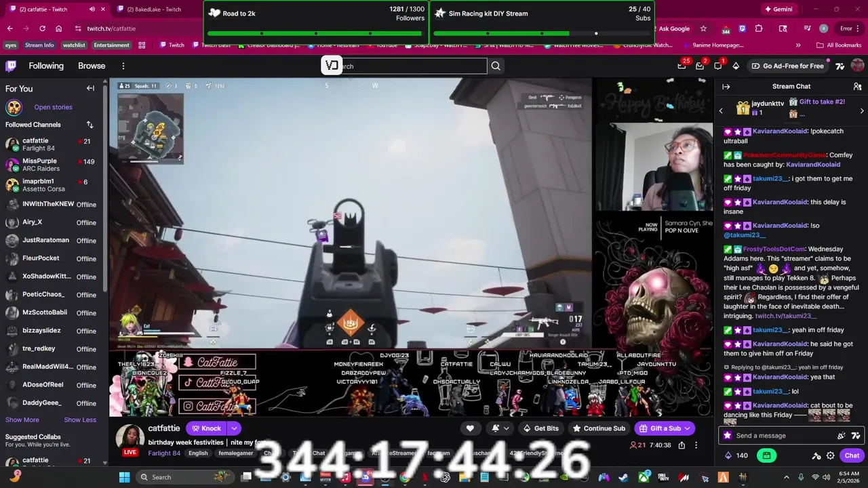Image resolution: width=868 pixels, height=488 pixels.
Task: Sort the Followed Channels list
Action: (90, 125)
